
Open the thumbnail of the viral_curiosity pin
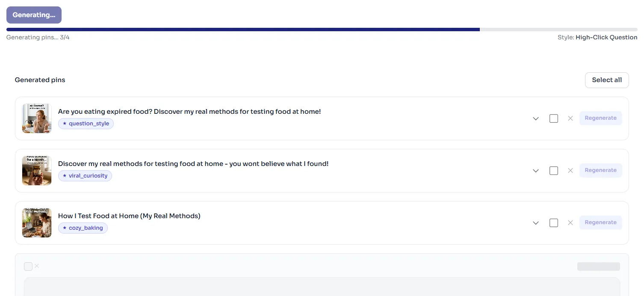[x=37, y=171]
